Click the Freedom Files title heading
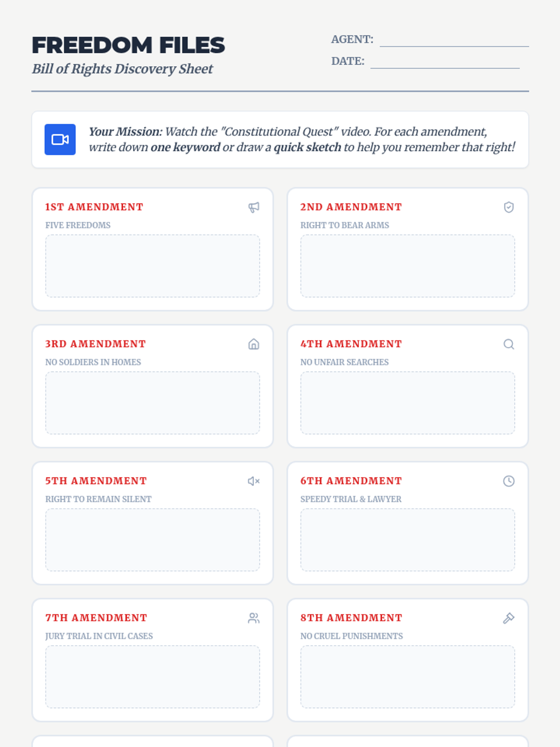The height and width of the screenshot is (747, 560). 128,45
